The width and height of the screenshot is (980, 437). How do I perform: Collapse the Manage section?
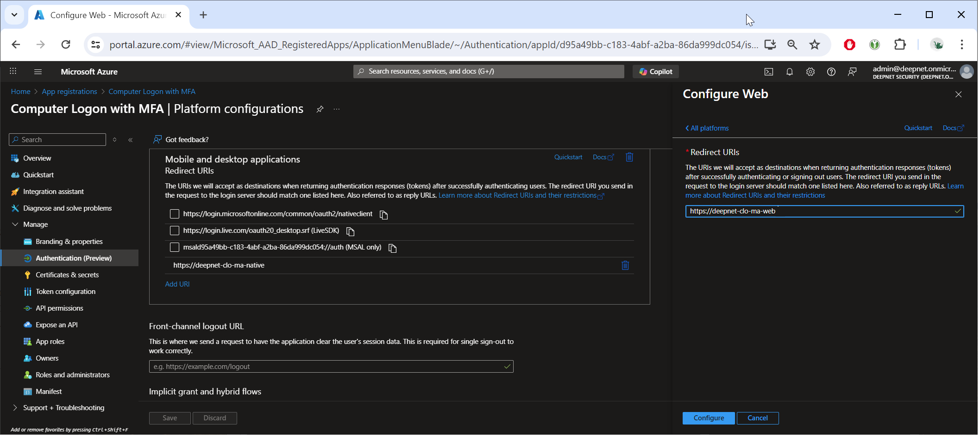tap(15, 225)
